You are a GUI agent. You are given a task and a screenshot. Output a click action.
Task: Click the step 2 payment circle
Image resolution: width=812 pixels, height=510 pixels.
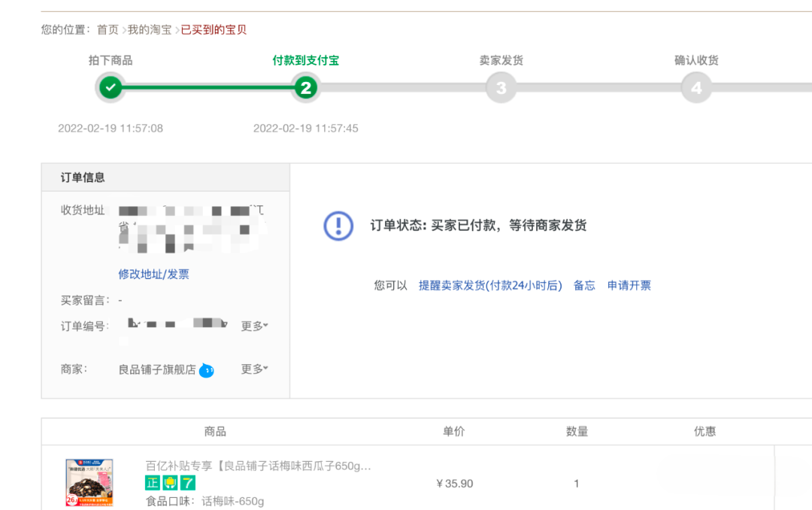pos(305,87)
